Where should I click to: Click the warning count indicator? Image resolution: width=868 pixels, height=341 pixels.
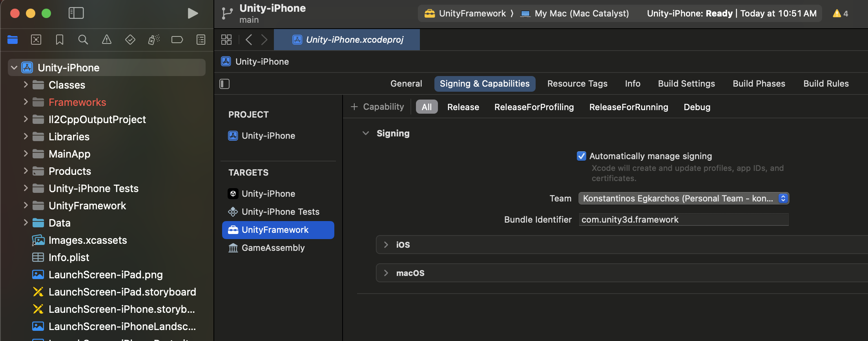[x=841, y=13]
